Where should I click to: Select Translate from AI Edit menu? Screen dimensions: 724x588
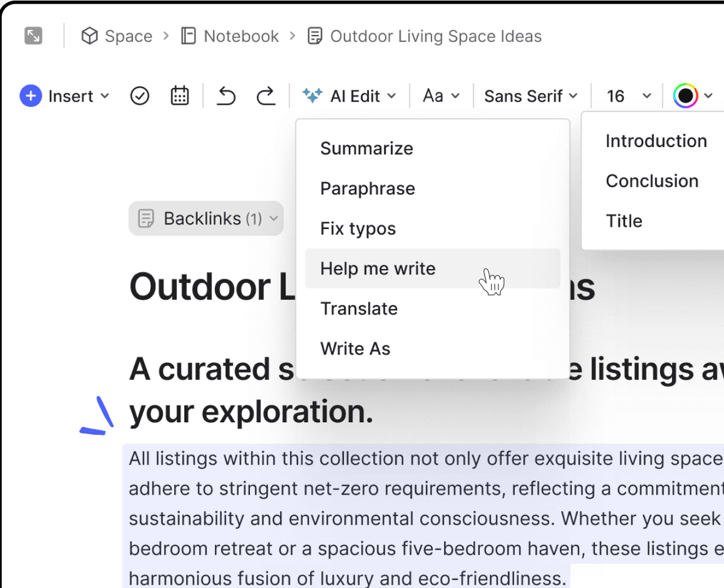(x=433, y=308)
